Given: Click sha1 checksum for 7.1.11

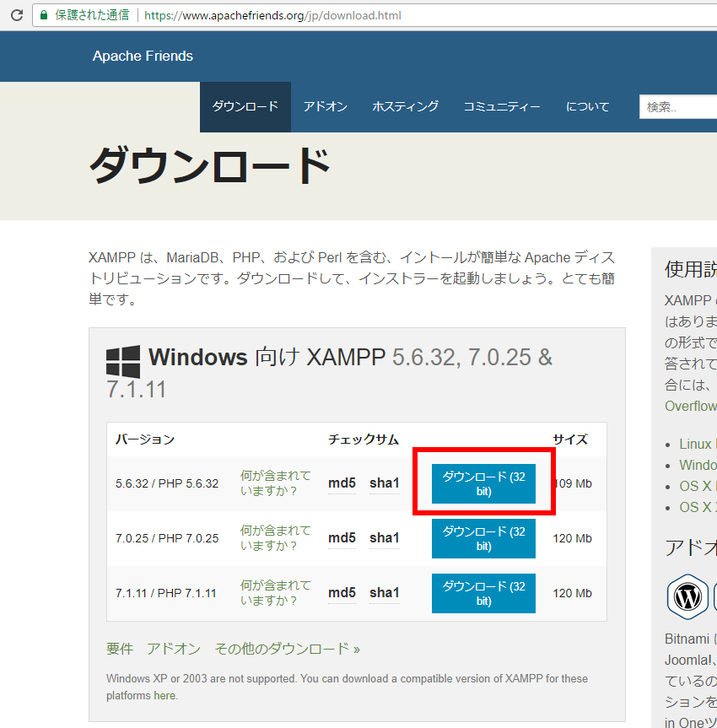Looking at the screenshot, I should coord(385,593).
